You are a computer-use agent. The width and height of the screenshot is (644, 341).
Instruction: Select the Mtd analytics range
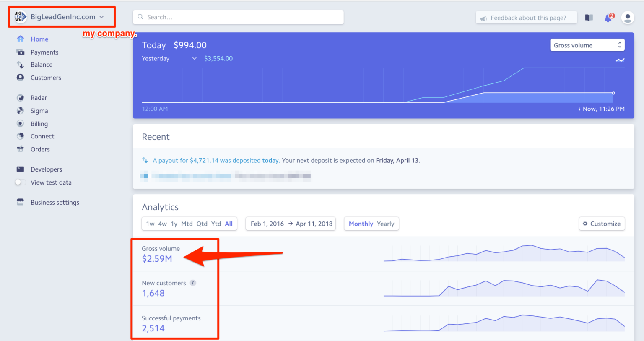[187, 224]
